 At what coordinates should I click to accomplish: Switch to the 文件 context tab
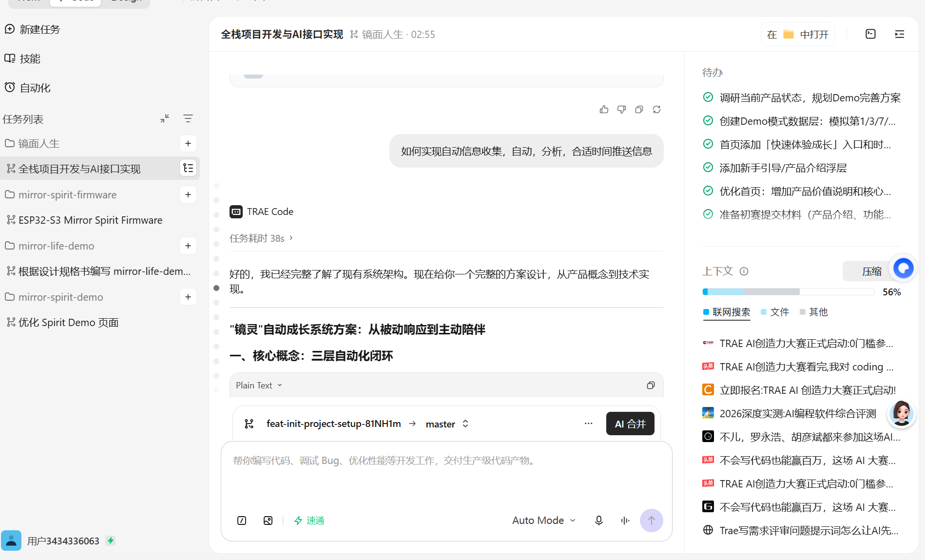(x=775, y=312)
